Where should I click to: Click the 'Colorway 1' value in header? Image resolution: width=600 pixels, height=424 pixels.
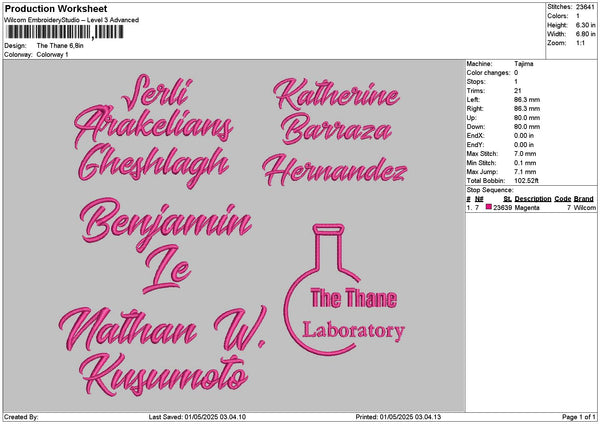53,54
